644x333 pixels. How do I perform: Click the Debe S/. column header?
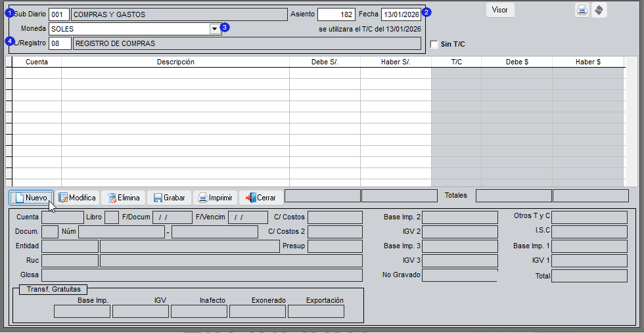[325, 62]
